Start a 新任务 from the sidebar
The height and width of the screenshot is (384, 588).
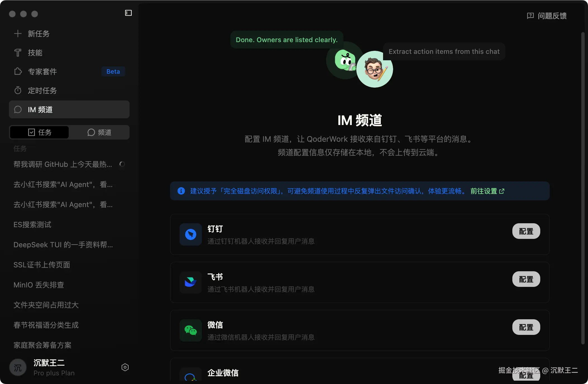coord(69,34)
